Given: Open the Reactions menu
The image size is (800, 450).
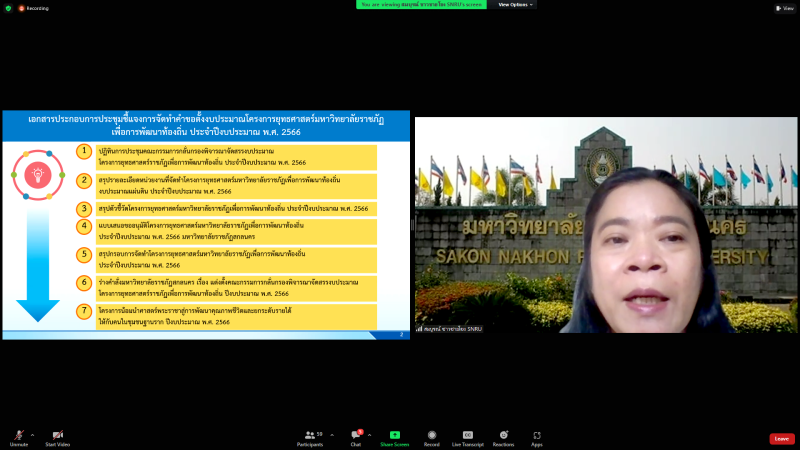Looking at the screenshot, I should (x=503, y=437).
